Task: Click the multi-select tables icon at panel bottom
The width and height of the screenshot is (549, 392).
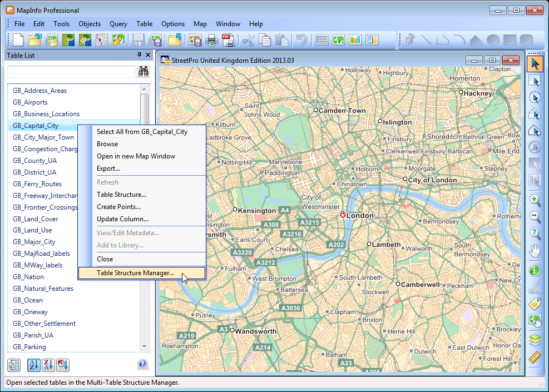Action: point(14,365)
